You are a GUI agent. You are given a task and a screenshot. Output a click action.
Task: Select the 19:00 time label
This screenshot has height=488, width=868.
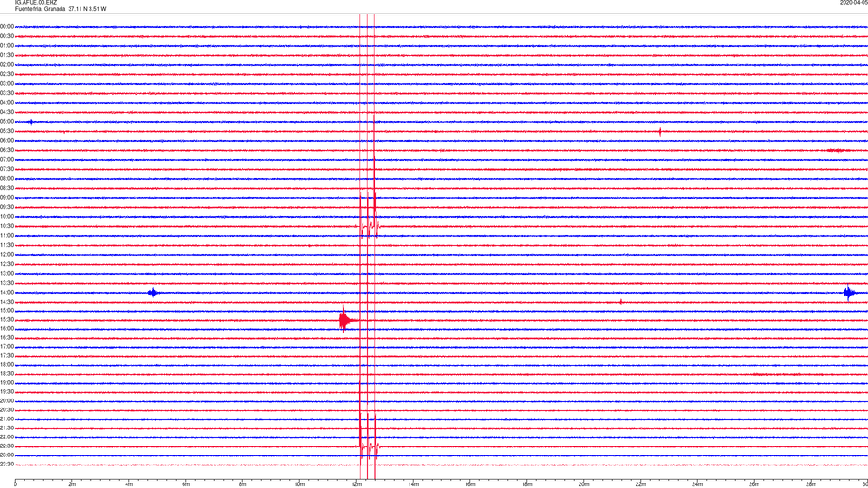click(x=6, y=382)
